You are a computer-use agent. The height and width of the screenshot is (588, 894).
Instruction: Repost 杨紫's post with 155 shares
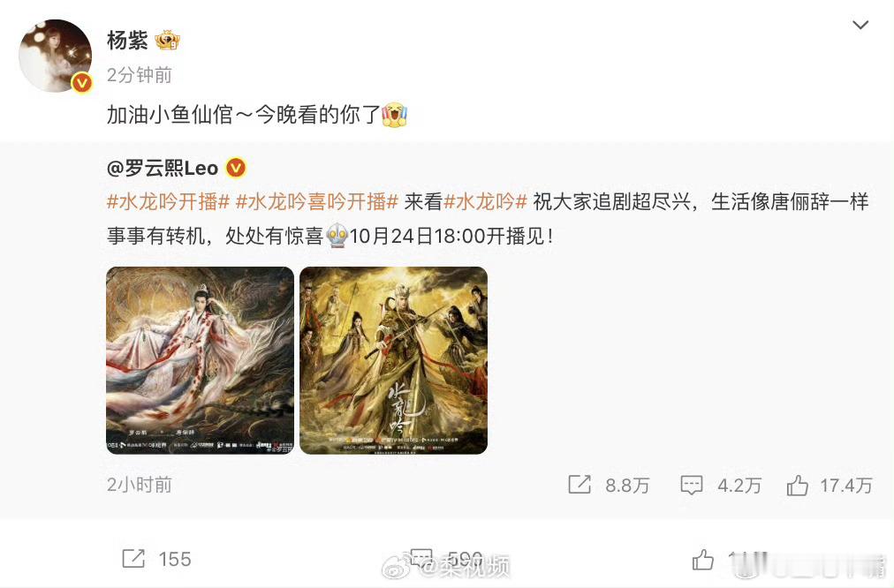tap(133, 558)
